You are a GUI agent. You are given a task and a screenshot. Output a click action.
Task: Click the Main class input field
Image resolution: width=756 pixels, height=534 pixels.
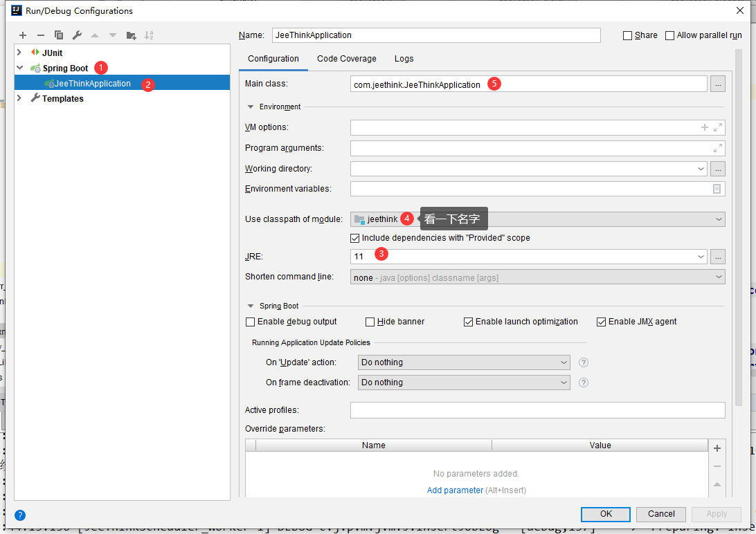click(528, 84)
